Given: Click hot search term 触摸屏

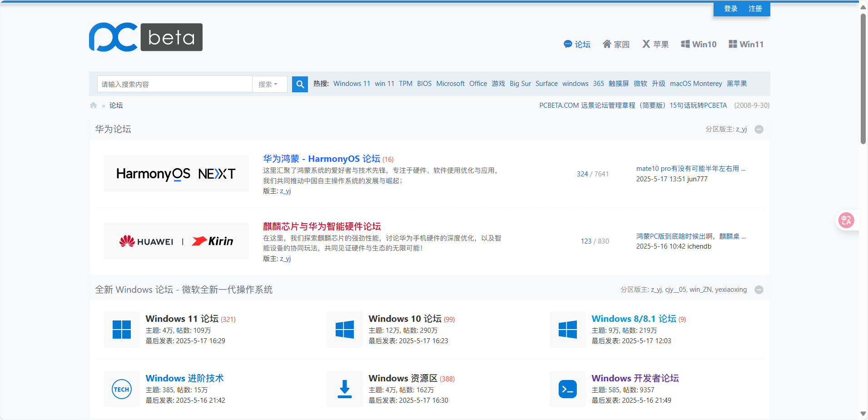Looking at the screenshot, I should click(619, 84).
